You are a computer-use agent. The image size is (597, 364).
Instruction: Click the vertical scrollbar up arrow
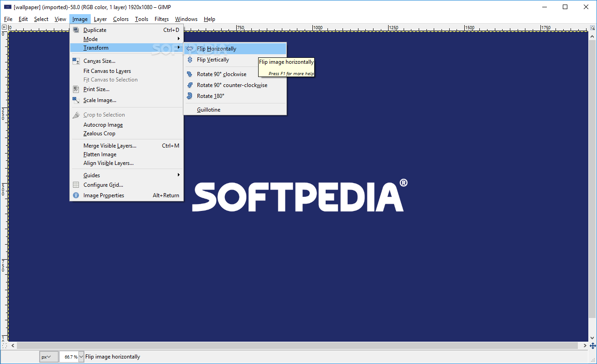(592, 35)
